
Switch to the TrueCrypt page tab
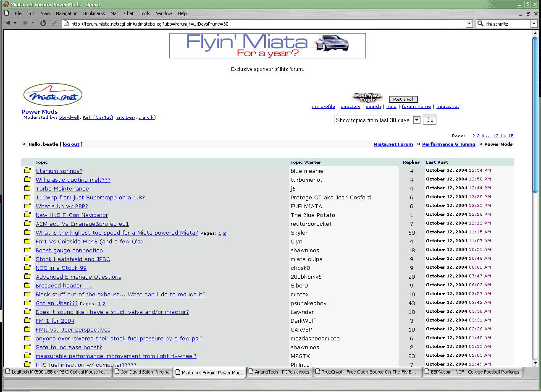[367, 372]
